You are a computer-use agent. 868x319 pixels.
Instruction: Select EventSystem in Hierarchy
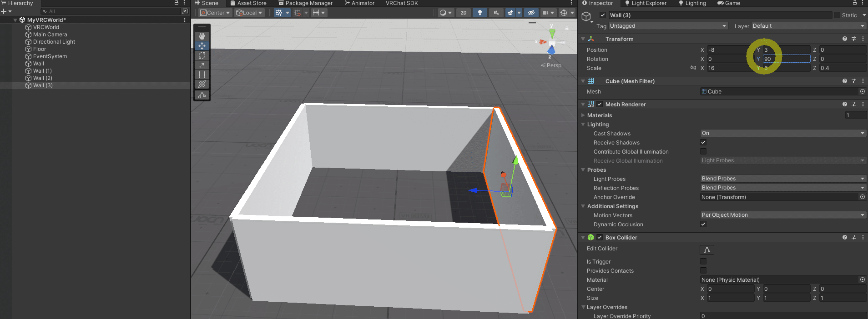[x=50, y=56]
